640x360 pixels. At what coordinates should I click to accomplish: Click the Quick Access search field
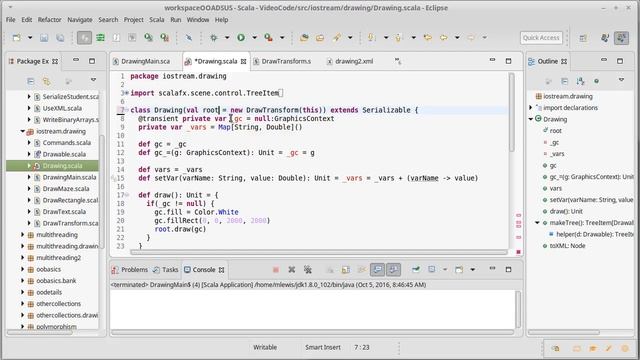[x=541, y=38]
